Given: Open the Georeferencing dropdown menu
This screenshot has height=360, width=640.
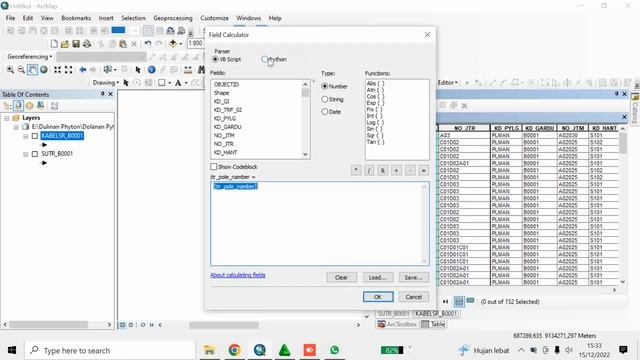Looking at the screenshot, I should tap(29, 56).
